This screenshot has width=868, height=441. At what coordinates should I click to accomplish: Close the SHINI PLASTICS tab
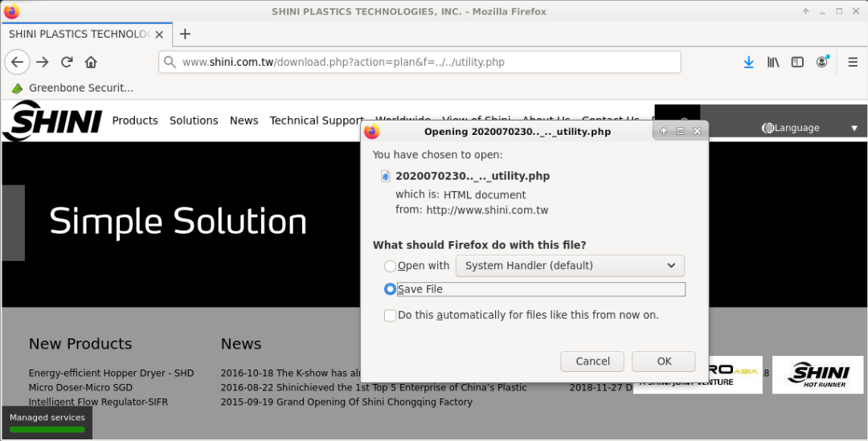point(159,35)
